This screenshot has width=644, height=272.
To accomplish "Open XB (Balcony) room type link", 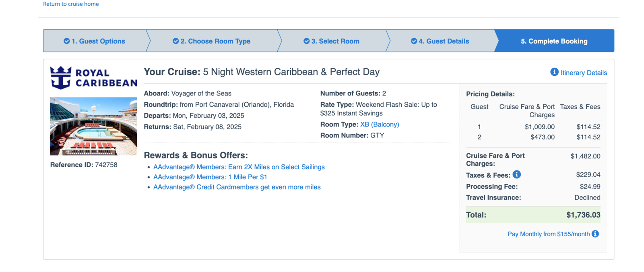I will [x=380, y=125].
